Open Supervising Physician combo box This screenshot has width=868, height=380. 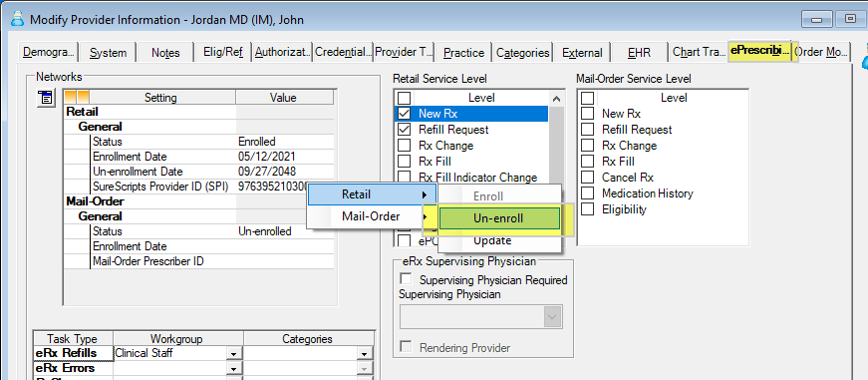[x=480, y=316]
